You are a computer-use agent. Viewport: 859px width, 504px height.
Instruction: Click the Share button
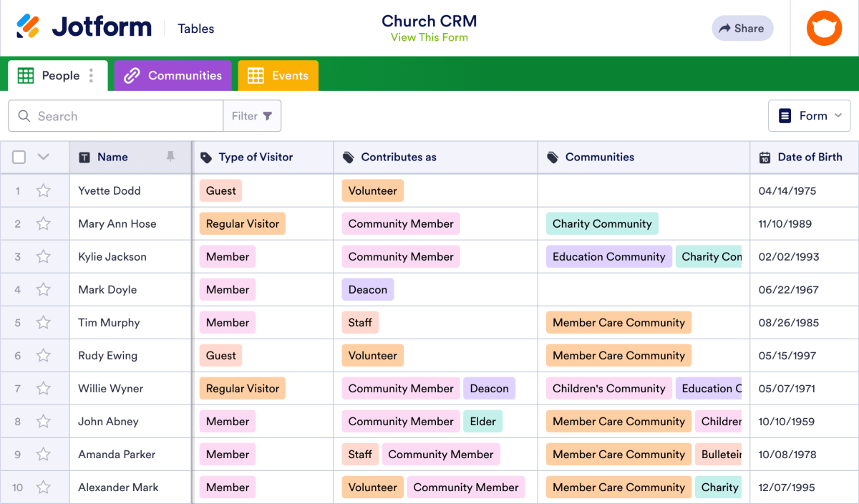click(x=742, y=28)
